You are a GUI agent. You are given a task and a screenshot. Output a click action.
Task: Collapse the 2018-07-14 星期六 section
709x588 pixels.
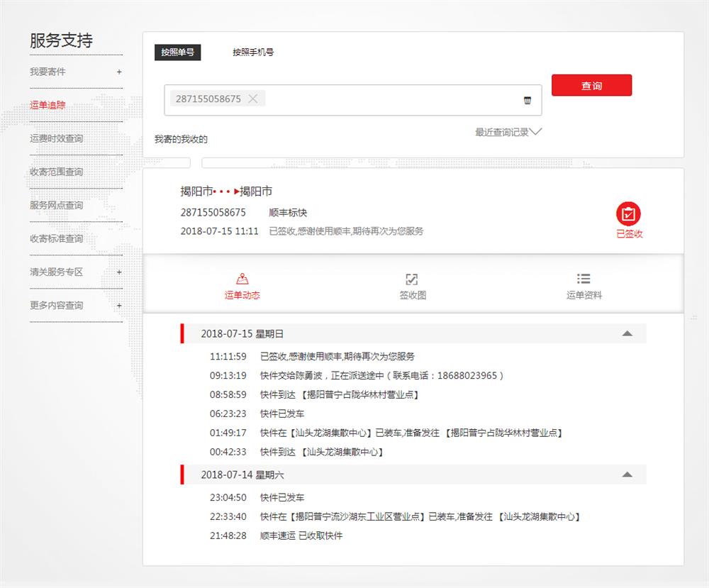[627, 475]
